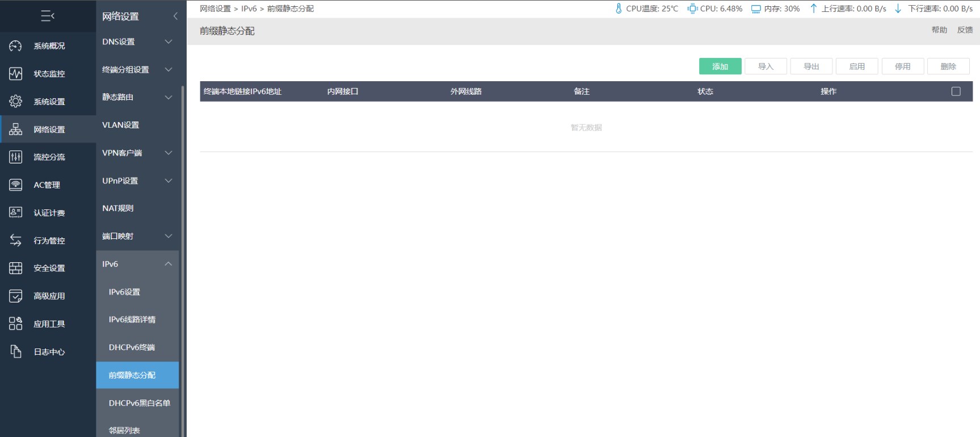Open the VLAN设置 menu item
This screenshot has height=437, width=980.
pos(137,125)
